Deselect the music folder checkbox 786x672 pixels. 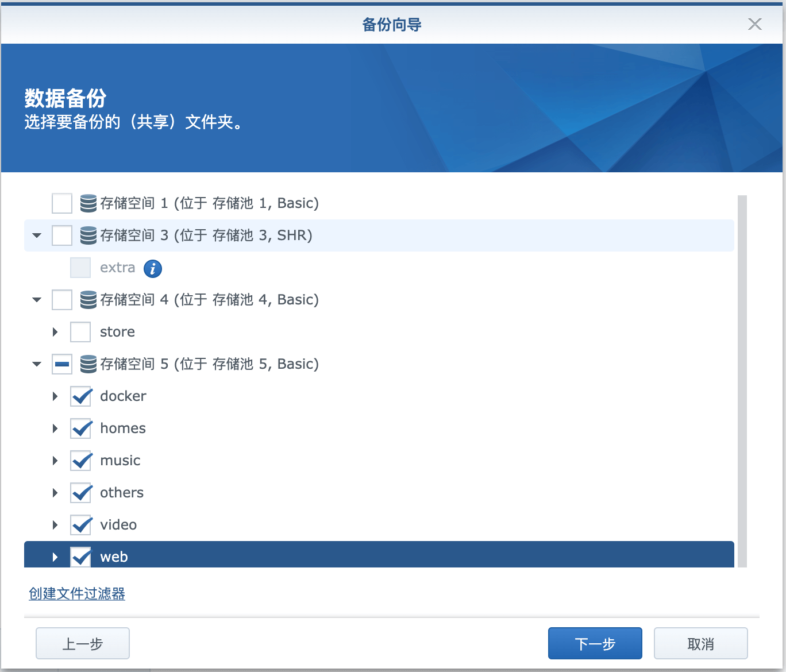(80, 461)
